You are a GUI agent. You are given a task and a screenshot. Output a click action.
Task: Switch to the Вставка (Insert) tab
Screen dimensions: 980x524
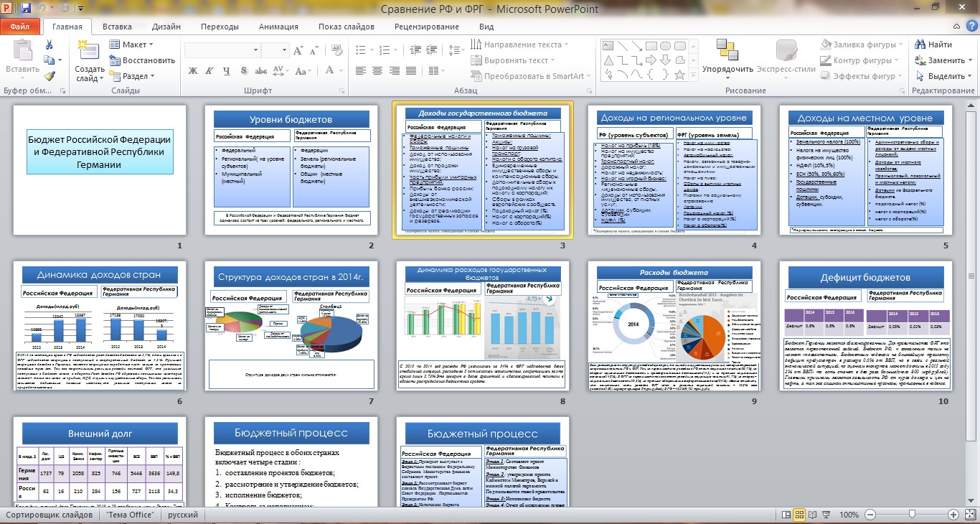(117, 27)
